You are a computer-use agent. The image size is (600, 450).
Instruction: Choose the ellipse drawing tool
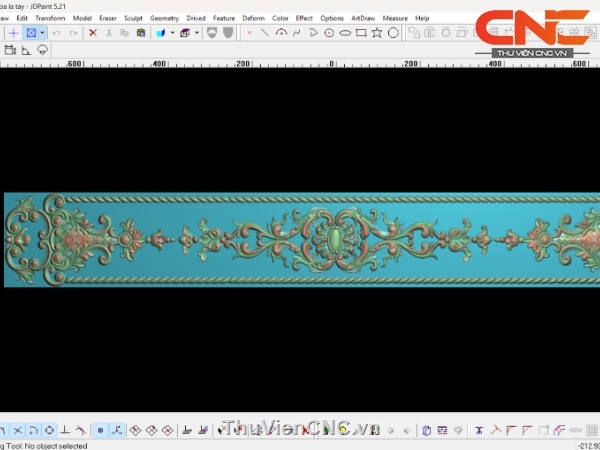(345, 33)
